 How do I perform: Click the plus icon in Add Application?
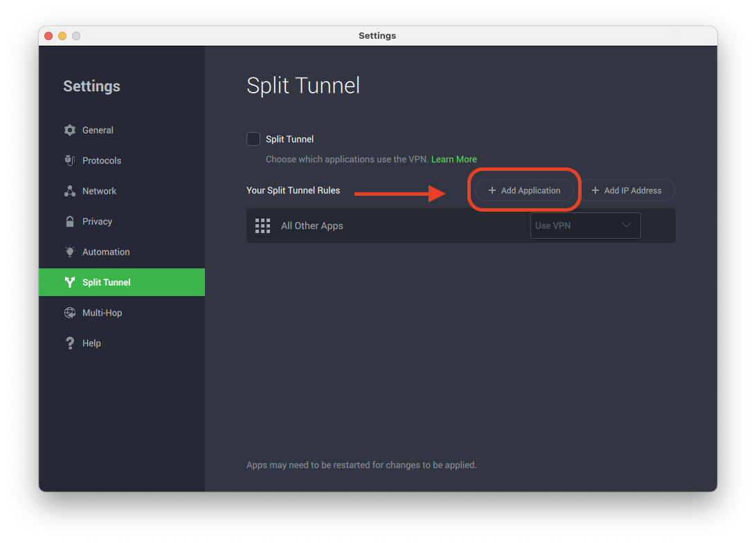[x=492, y=190]
